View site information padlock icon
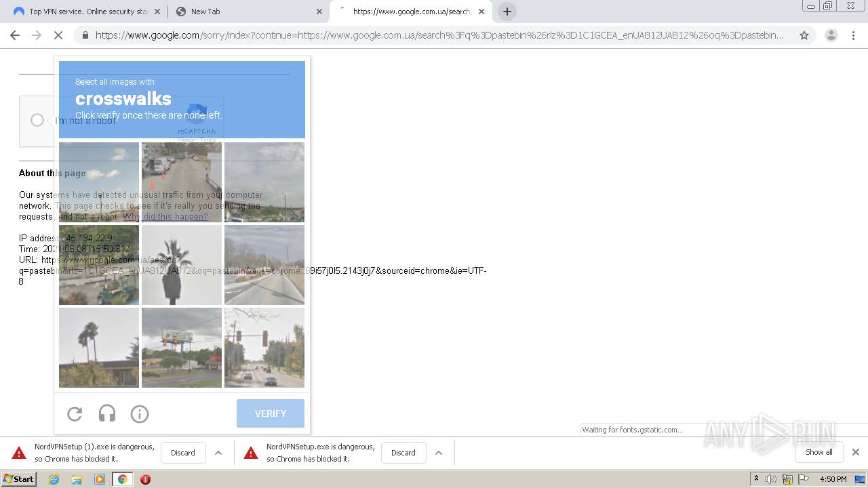 click(x=84, y=35)
